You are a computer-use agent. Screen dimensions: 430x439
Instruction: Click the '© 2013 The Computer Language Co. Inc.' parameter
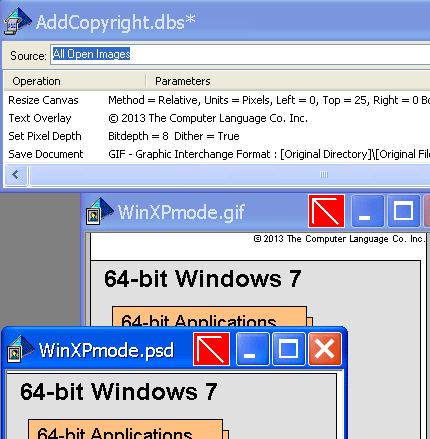coord(208,118)
